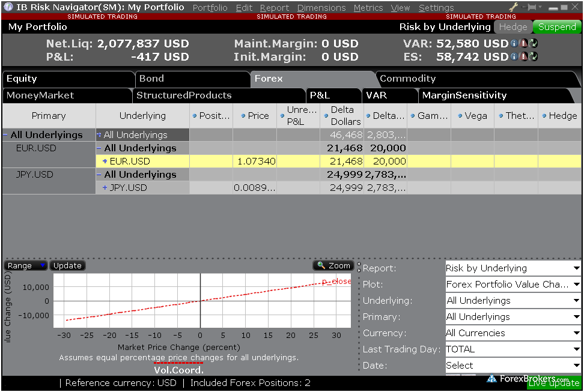Viewport: 584px width, 392px height.
Task: Toggle the Live update button
Action: tap(554, 384)
